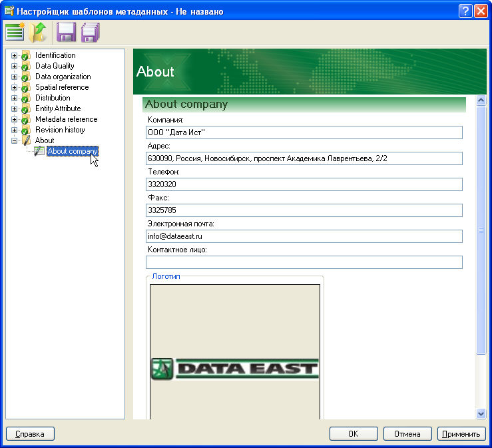492x448 pixels.
Task: Select Entity Attribute in the tree
Action: [58, 109]
